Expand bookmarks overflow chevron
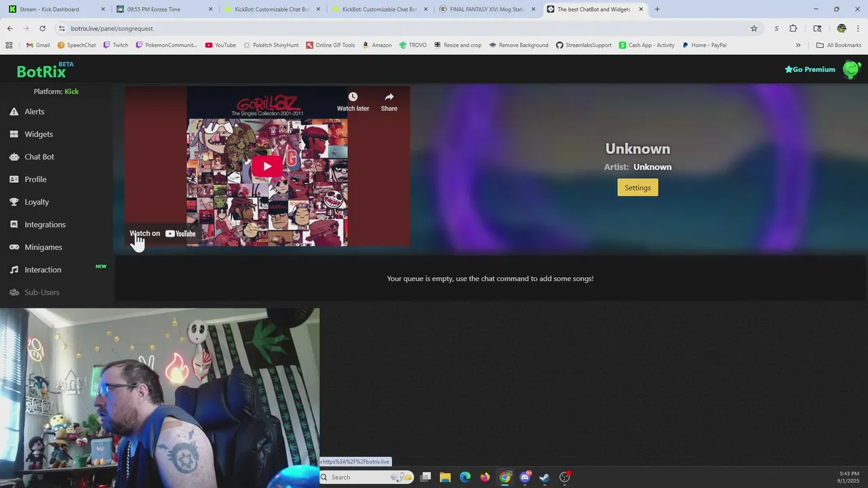Viewport: 868px width, 488px height. (x=797, y=45)
